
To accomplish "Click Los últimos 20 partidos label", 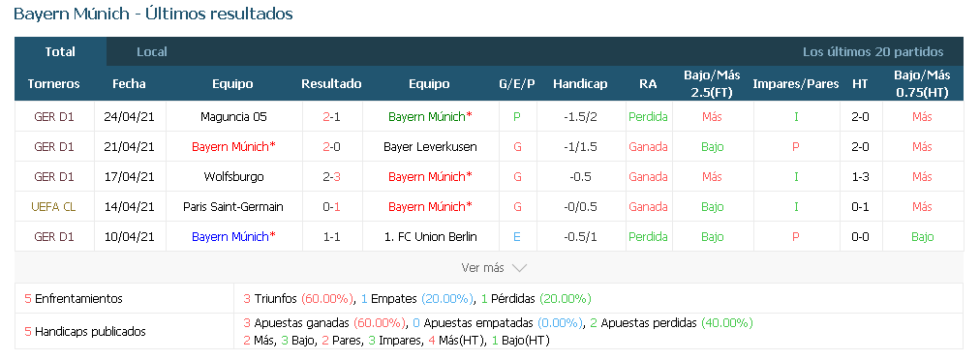I will coord(873,52).
